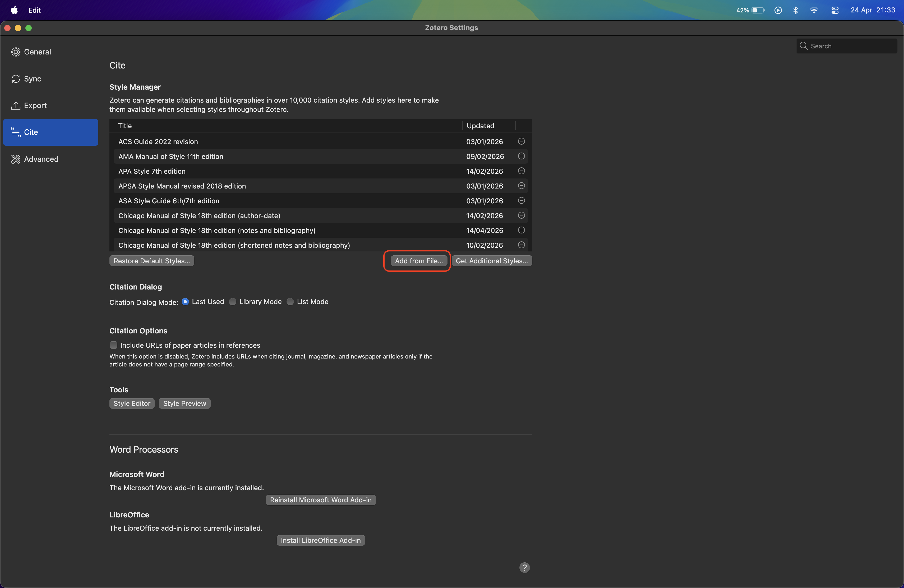Click Get Additional Styles button
The width and height of the screenshot is (904, 588).
click(491, 261)
